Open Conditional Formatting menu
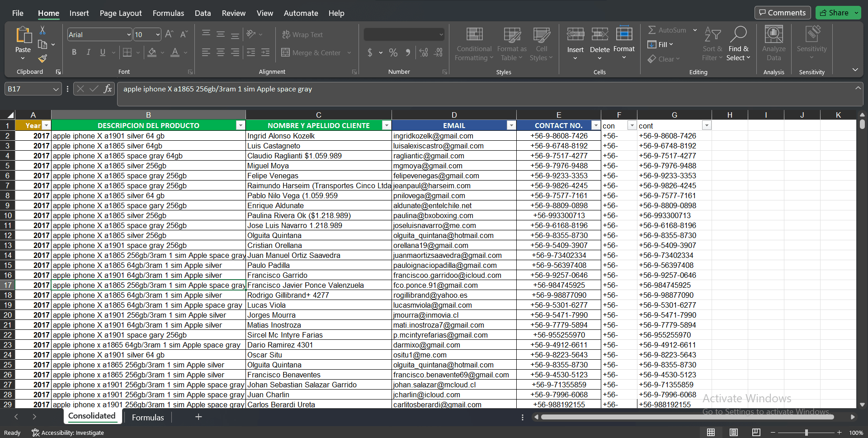 (474, 43)
